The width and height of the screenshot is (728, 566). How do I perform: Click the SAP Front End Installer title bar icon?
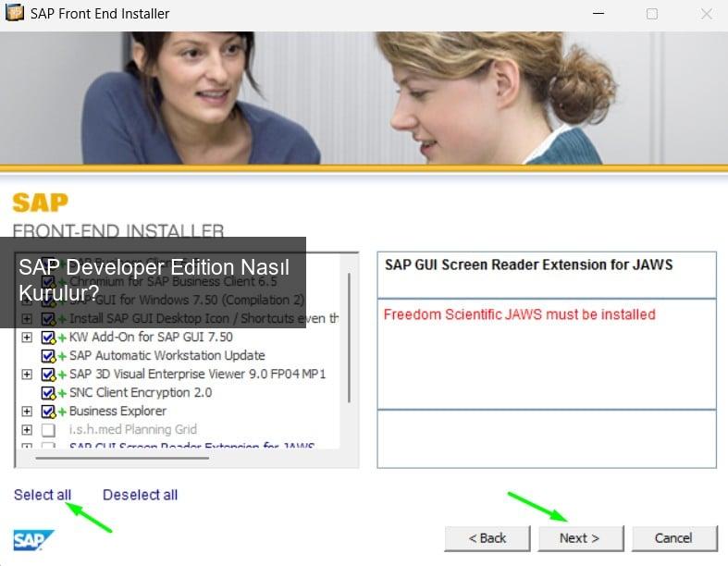[15, 14]
